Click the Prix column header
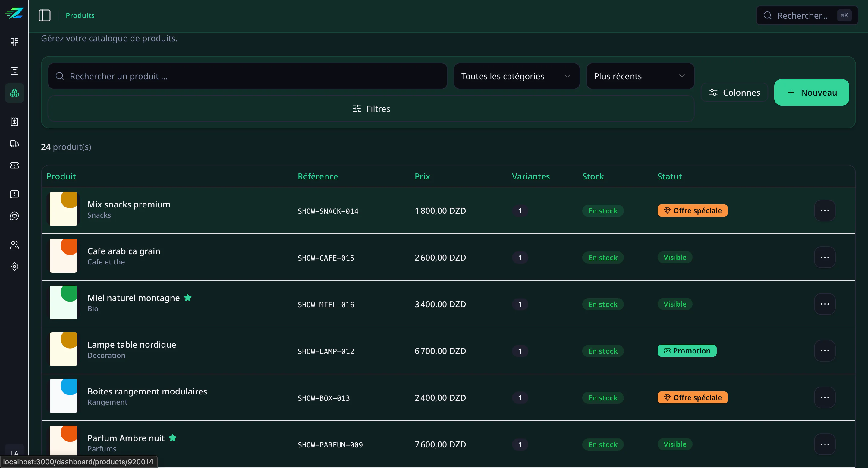The height and width of the screenshot is (468, 868). (x=422, y=176)
